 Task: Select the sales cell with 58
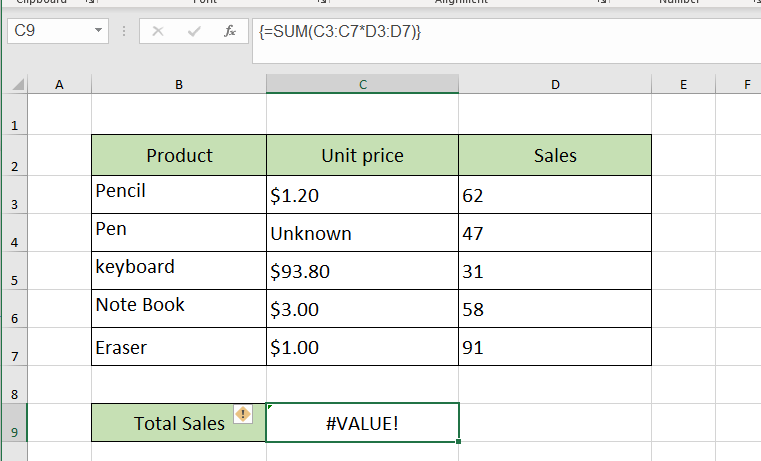pyautogui.click(x=555, y=309)
